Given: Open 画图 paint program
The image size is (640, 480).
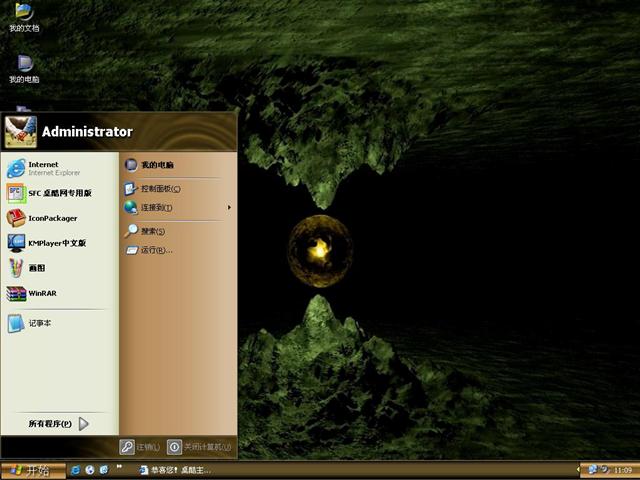Looking at the screenshot, I should pyautogui.click(x=35, y=268).
